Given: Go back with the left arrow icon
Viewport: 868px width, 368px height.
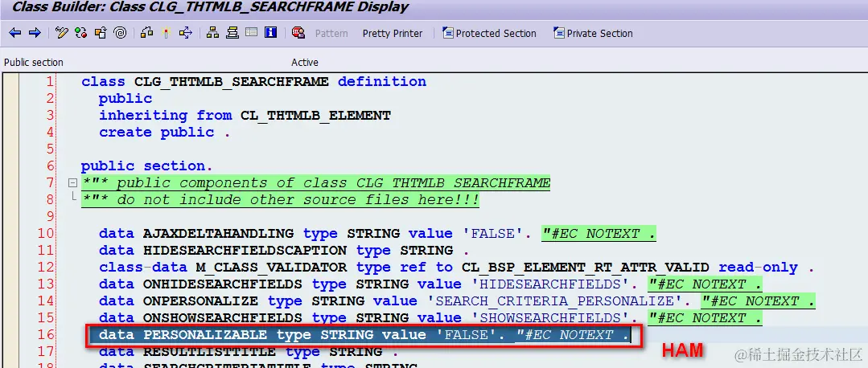Looking at the screenshot, I should [15, 33].
